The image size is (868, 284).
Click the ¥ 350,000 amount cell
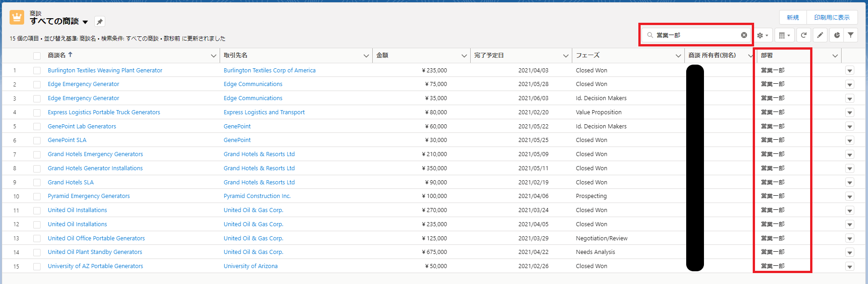[435, 168]
